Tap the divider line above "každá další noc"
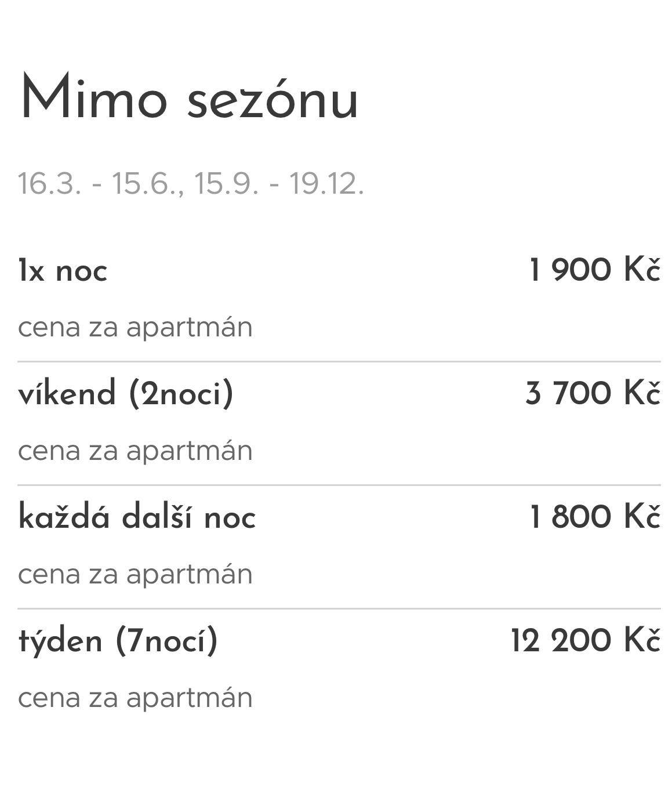672x787 pixels. pos(339,485)
